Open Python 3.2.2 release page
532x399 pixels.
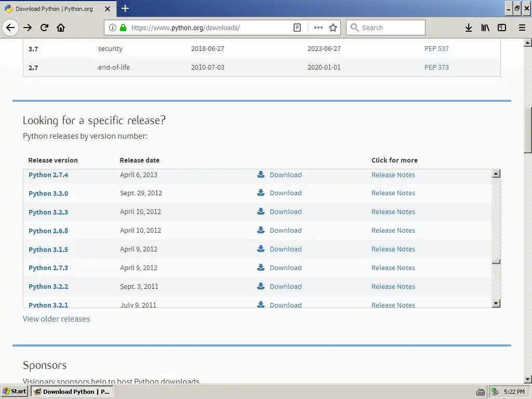click(48, 286)
